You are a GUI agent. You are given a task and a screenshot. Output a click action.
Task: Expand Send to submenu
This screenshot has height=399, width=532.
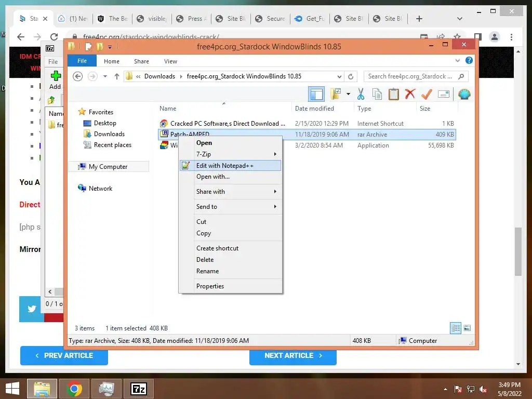pyautogui.click(x=231, y=207)
